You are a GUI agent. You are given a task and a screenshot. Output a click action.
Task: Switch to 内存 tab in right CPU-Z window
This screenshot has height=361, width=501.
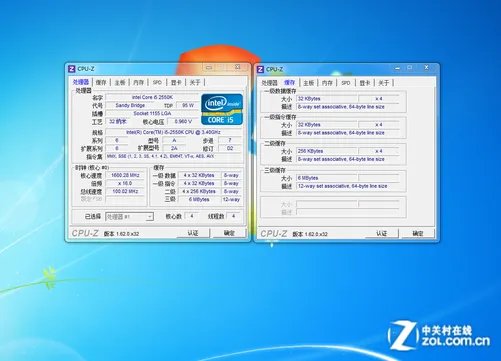click(327, 83)
